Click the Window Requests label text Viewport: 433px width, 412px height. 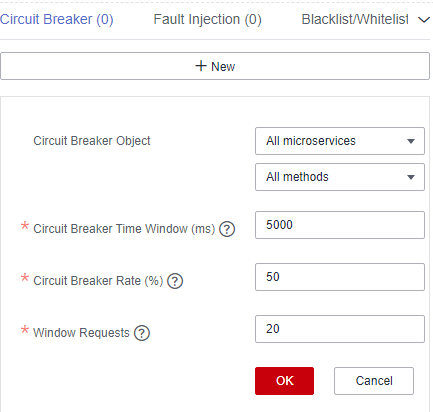tap(81, 333)
